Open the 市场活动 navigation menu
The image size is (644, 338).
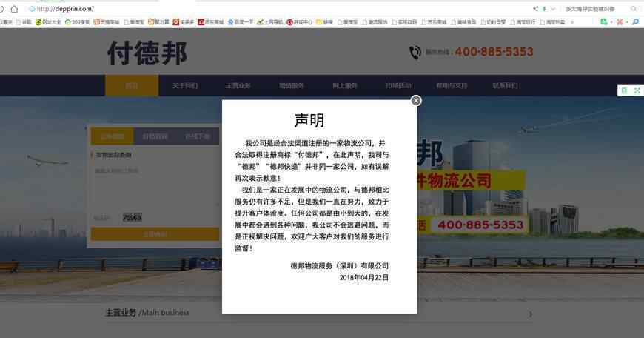(398, 85)
